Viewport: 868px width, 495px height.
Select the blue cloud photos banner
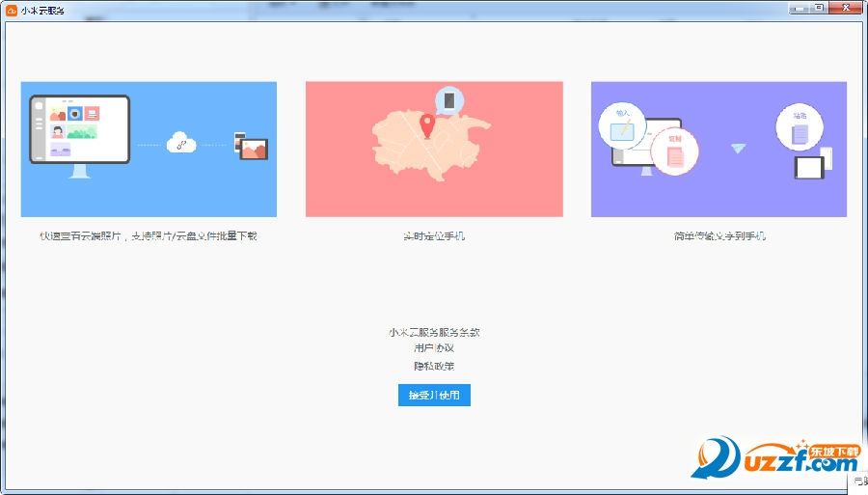click(149, 149)
